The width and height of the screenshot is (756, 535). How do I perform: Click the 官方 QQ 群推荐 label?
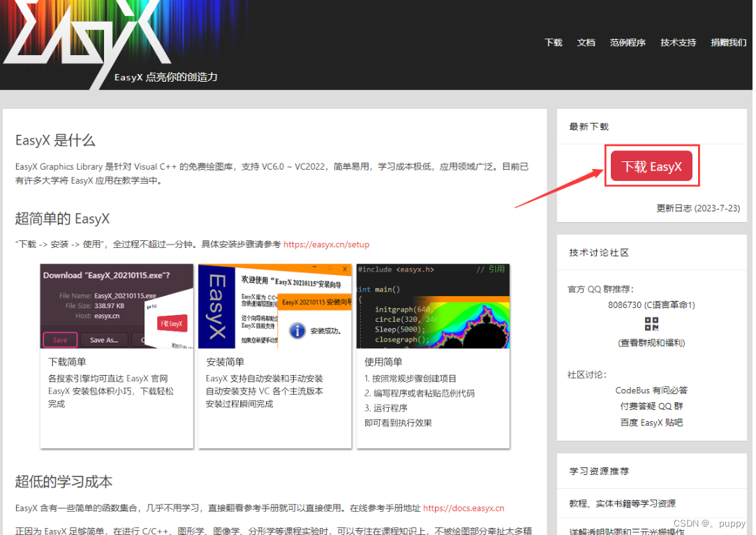click(x=601, y=289)
